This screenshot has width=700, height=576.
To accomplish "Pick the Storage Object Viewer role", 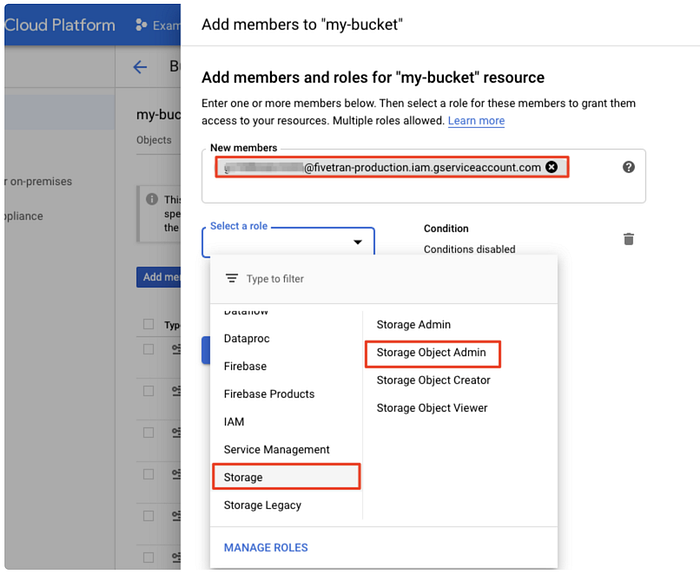I will point(432,408).
